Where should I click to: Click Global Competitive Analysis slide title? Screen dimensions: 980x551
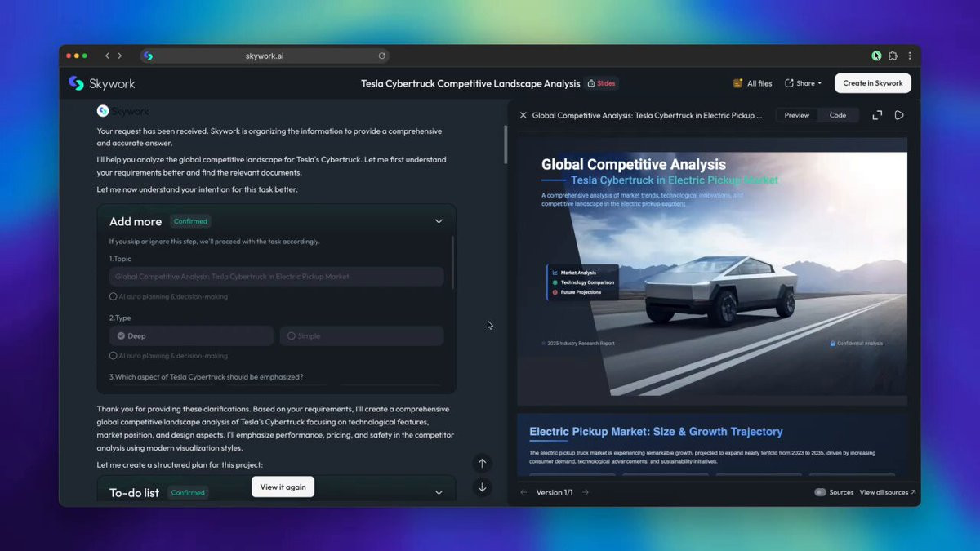coord(634,165)
